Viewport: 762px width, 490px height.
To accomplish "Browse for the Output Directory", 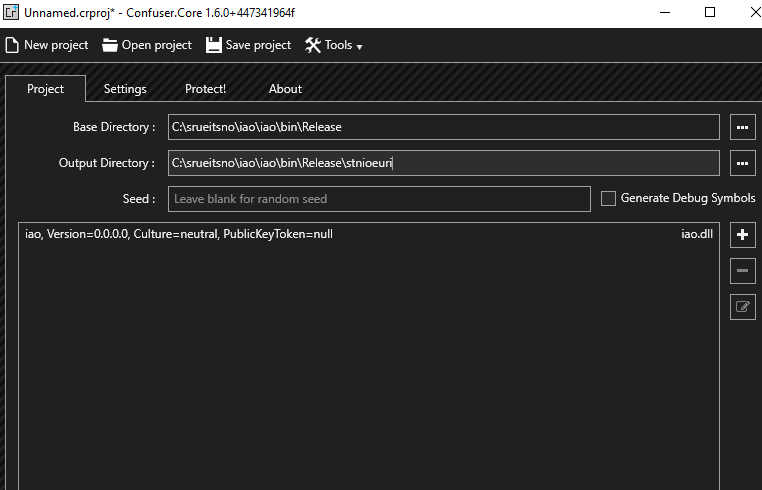I will click(x=742, y=163).
